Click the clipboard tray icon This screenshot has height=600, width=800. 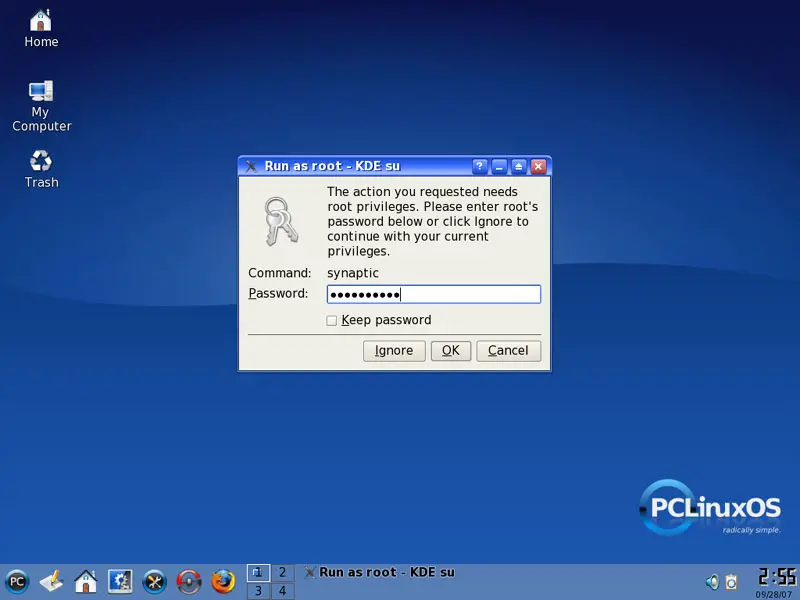coord(732,582)
